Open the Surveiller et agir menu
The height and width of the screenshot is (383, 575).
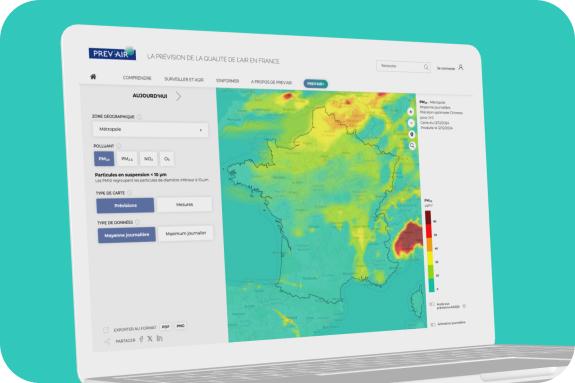pyautogui.click(x=184, y=79)
